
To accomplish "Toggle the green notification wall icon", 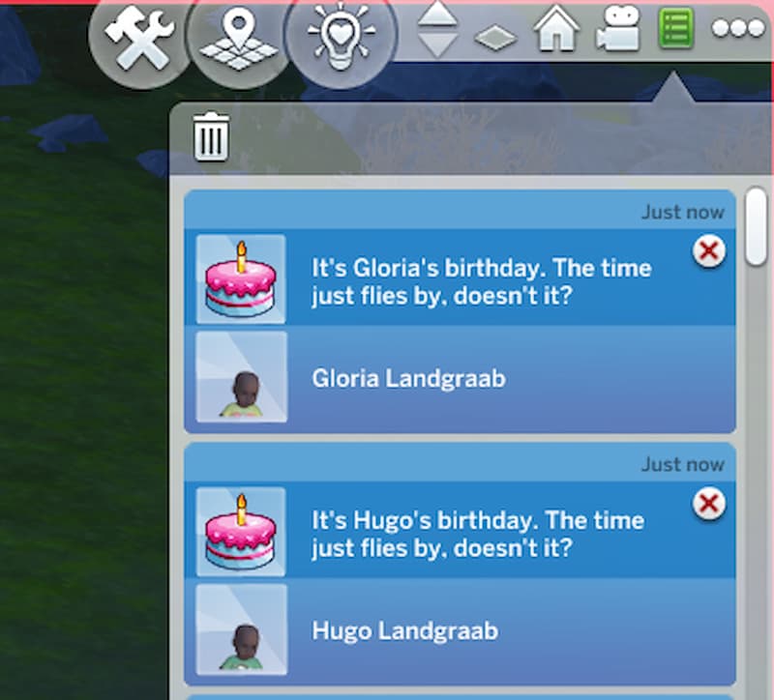I will [676, 29].
